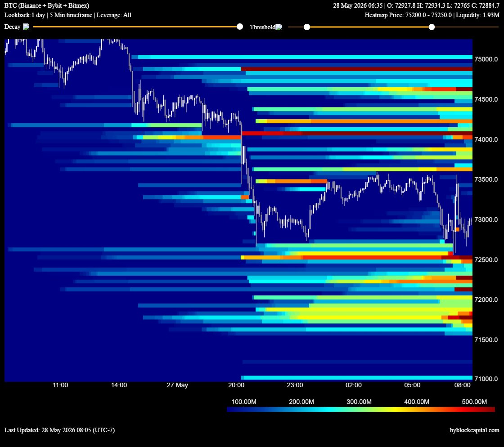The width and height of the screenshot is (504, 447).
Task: Click the 400.00M legend label
Action: (x=417, y=402)
